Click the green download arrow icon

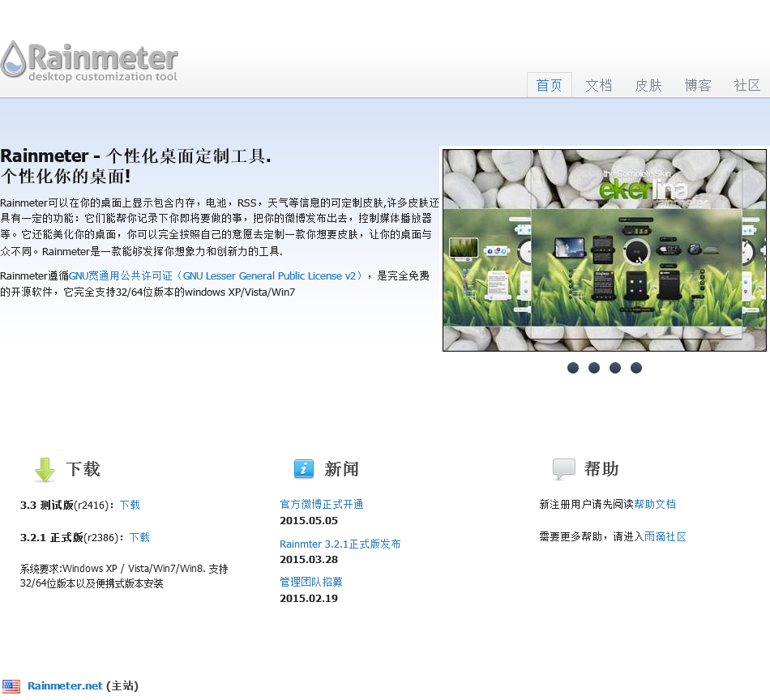click(x=45, y=469)
